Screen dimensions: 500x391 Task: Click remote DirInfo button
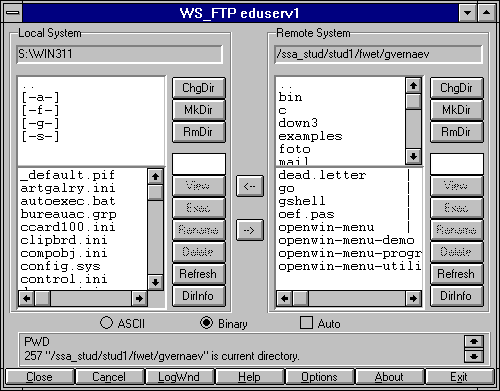457,296
